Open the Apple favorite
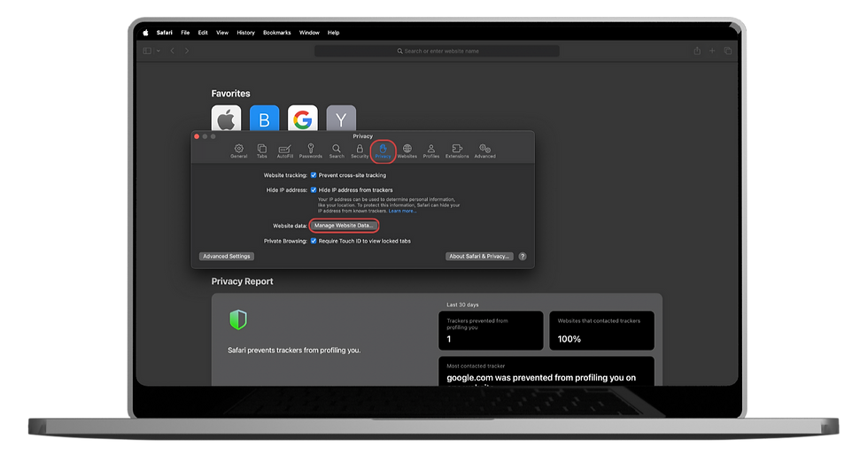The width and height of the screenshot is (868, 470). point(227,118)
